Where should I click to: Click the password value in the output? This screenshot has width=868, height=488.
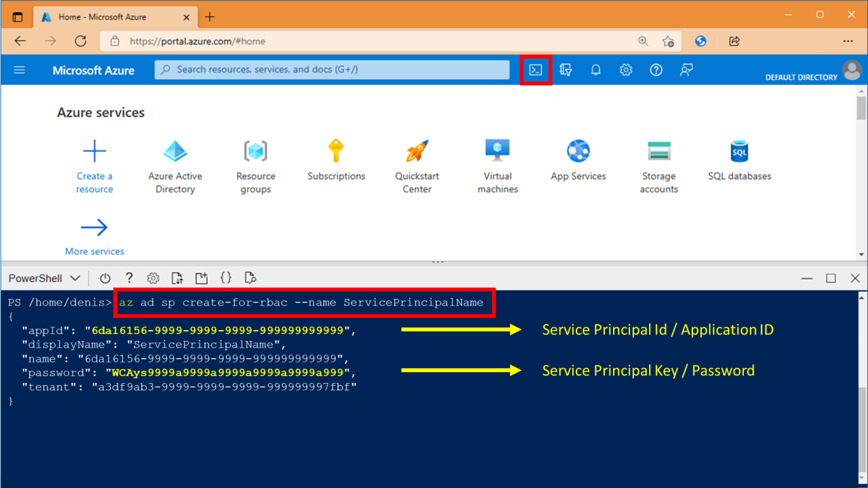coord(227,373)
